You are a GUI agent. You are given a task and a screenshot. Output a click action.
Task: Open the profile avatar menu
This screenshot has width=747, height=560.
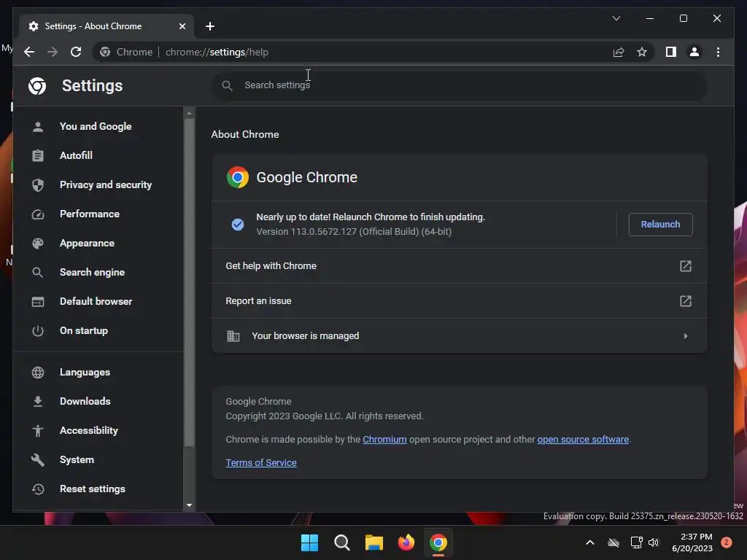tap(694, 52)
